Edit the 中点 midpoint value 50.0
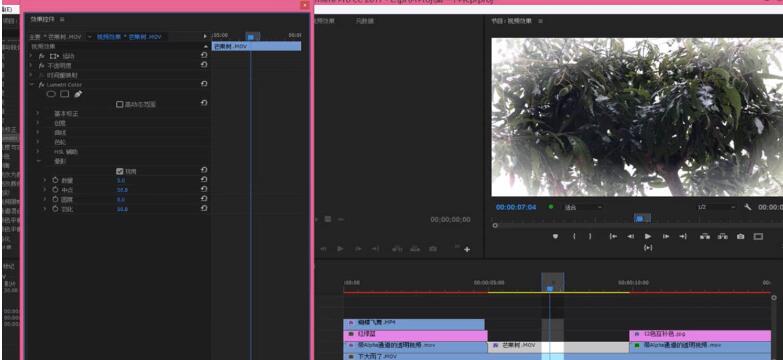The width and height of the screenshot is (783, 360). pyautogui.click(x=122, y=190)
